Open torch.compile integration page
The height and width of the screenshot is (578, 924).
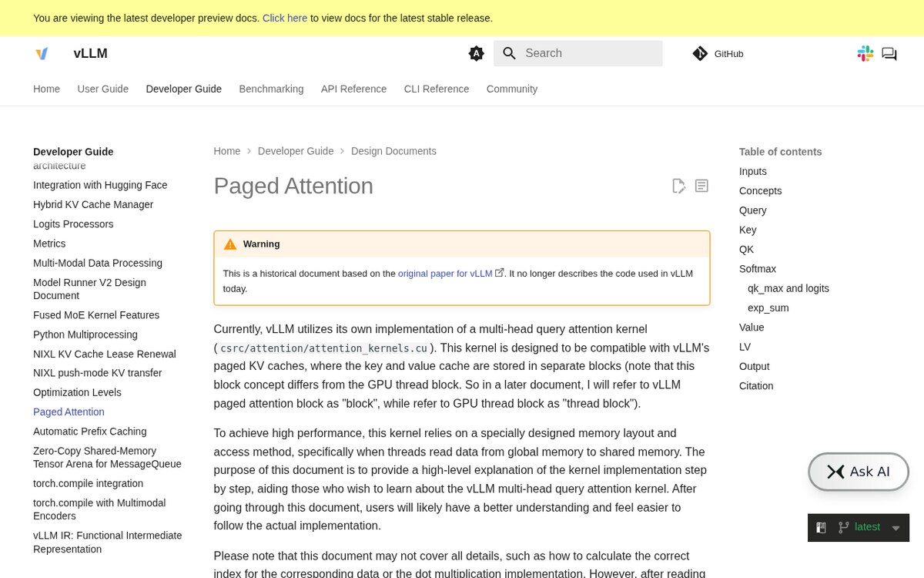pyautogui.click(x=88, y=483)
